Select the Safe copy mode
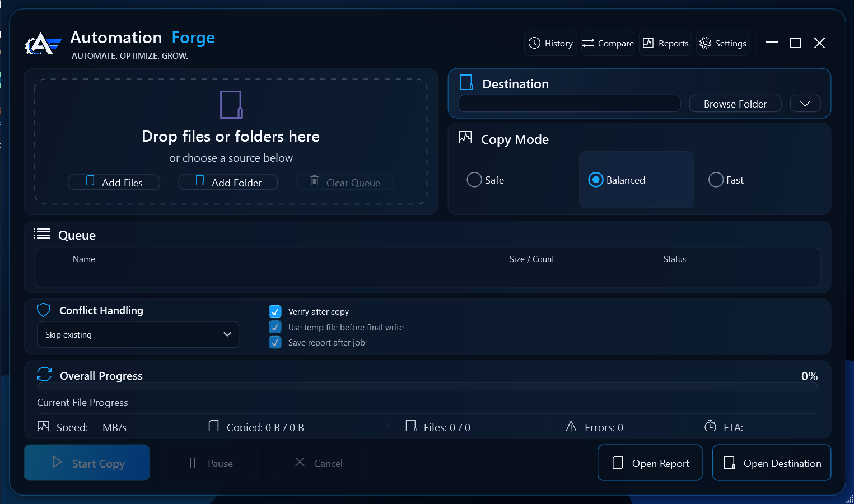The width and height of the screenshot is (854, 504). (486, 180)
